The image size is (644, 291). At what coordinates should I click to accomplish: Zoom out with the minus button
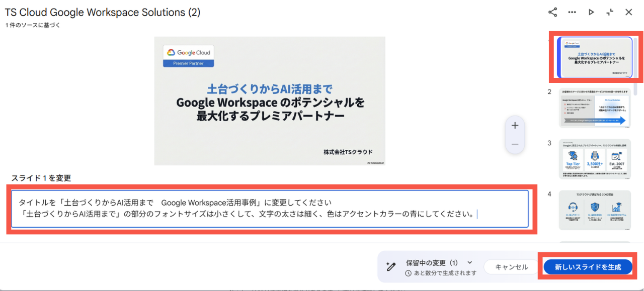point(515,144)
